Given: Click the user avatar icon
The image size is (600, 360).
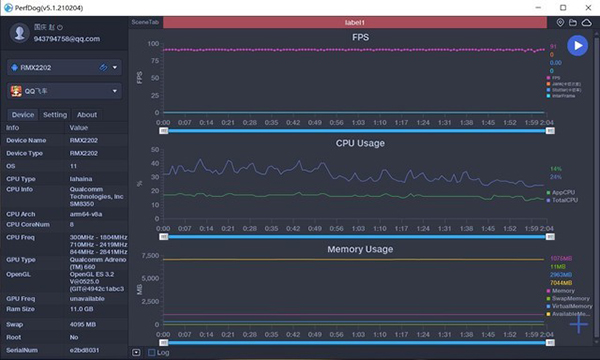Looking at the screenshot, I should coord(20,33).
